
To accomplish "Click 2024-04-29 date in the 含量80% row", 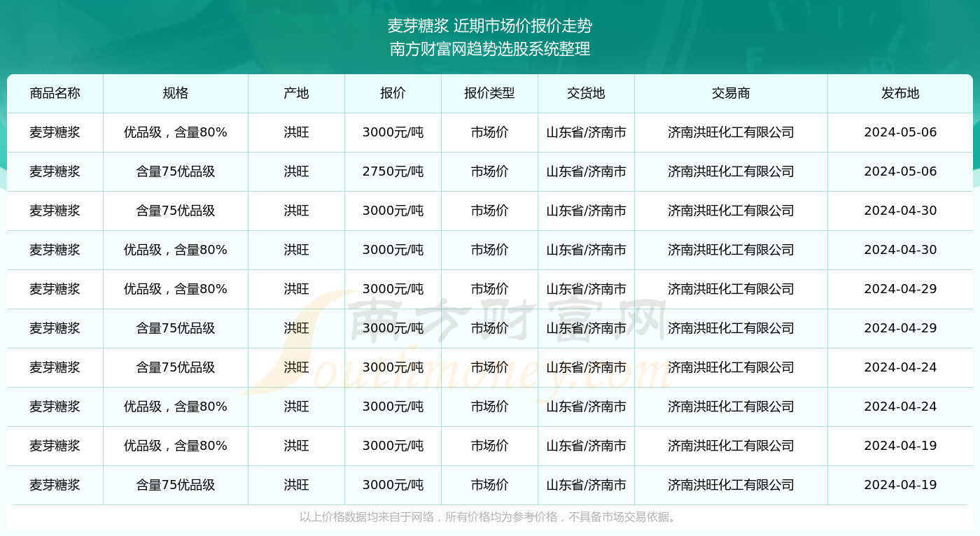I will pos(900,289).
